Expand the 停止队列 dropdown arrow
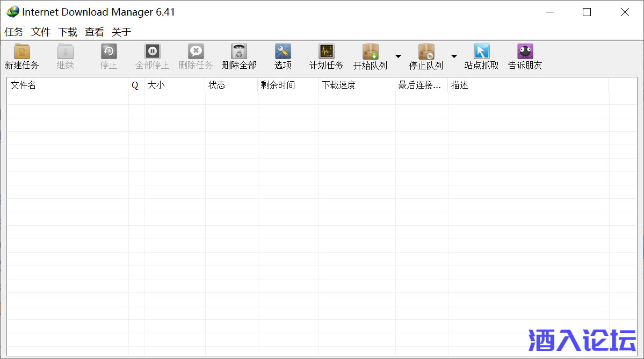This screenshot has height=359, width=644. tap(454, 56)
